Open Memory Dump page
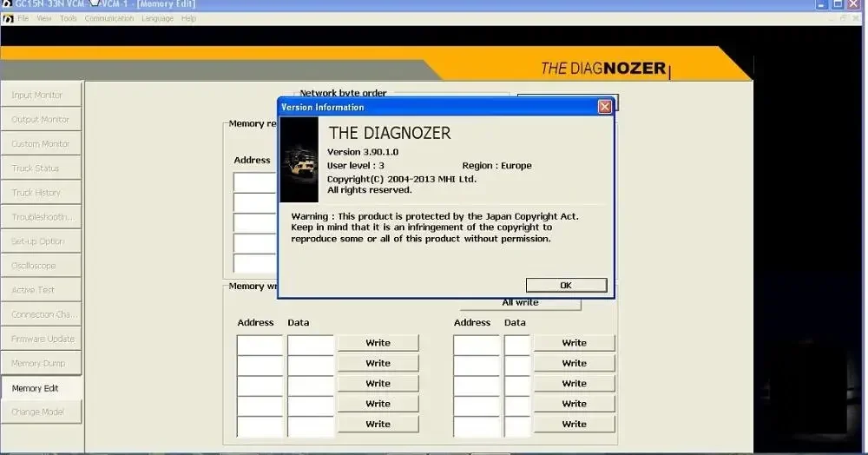Viewport: 868px width, 455px height. click(42, 363)
